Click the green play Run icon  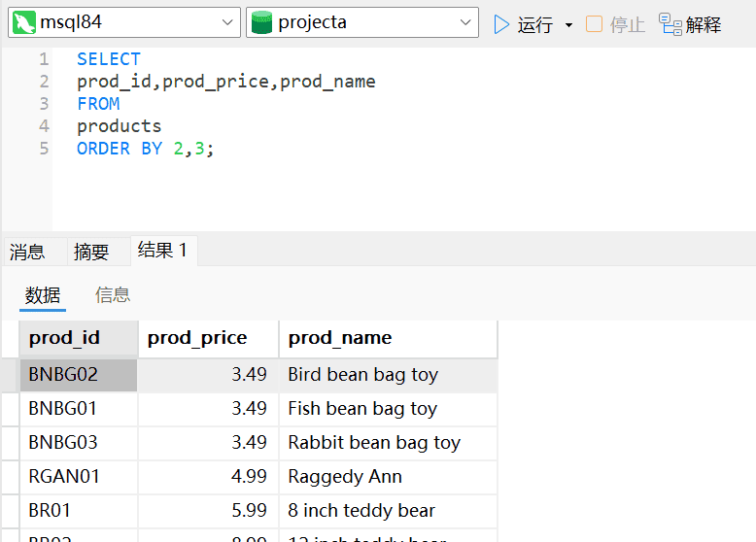[501, 24]
